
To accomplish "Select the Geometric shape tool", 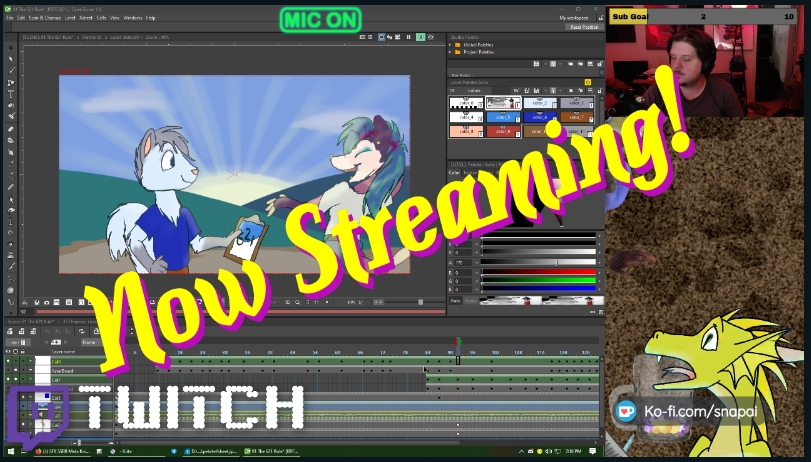I will coord(11,83).
